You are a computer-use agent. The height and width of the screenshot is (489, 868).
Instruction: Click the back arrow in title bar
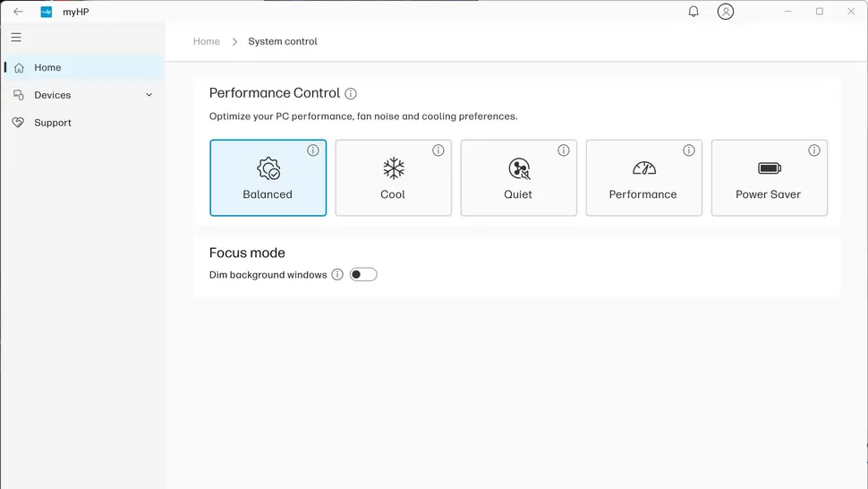(x=18, y=12)
